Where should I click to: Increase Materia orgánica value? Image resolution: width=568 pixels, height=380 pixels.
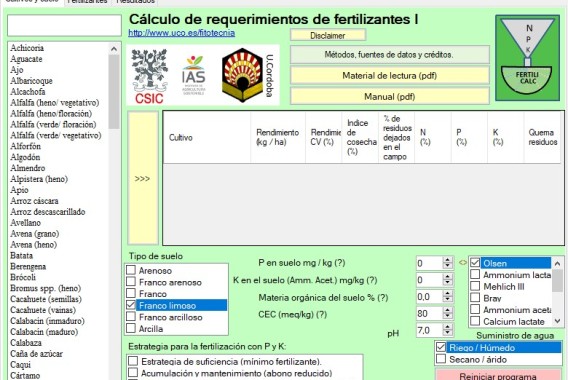click(x=448, y=293)
